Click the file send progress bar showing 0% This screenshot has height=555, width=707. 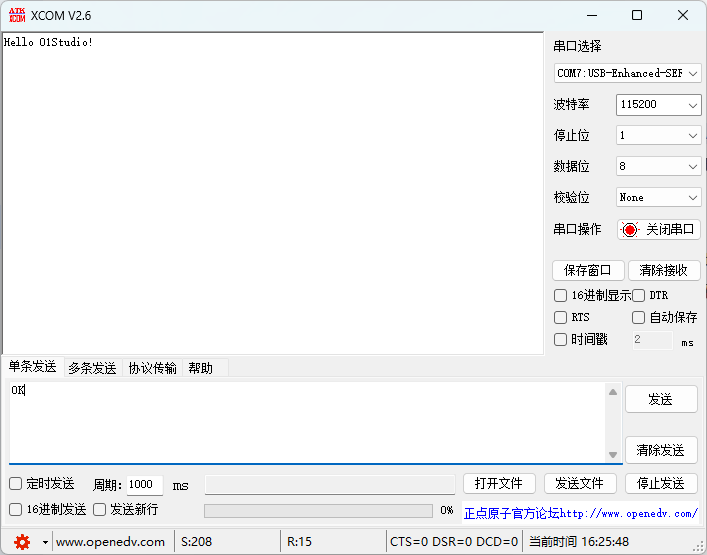point(318,510)
